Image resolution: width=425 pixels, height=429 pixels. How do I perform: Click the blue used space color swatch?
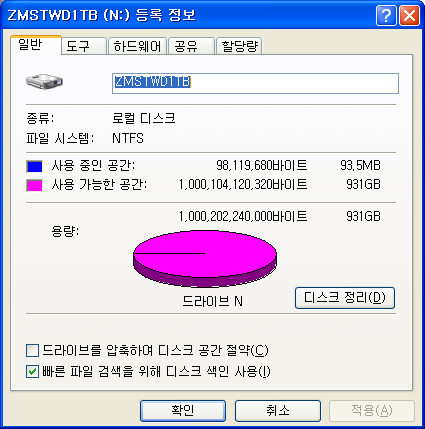34,166
